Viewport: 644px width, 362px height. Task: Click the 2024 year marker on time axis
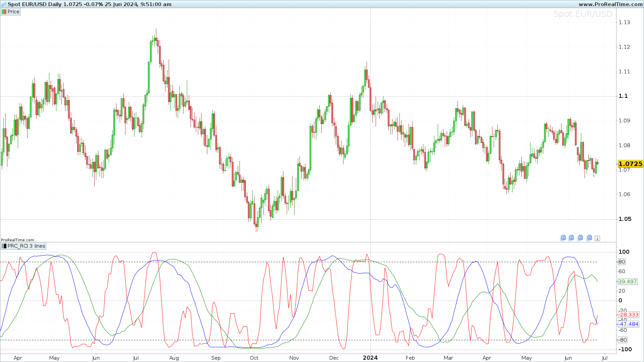[x=370, y=358]
